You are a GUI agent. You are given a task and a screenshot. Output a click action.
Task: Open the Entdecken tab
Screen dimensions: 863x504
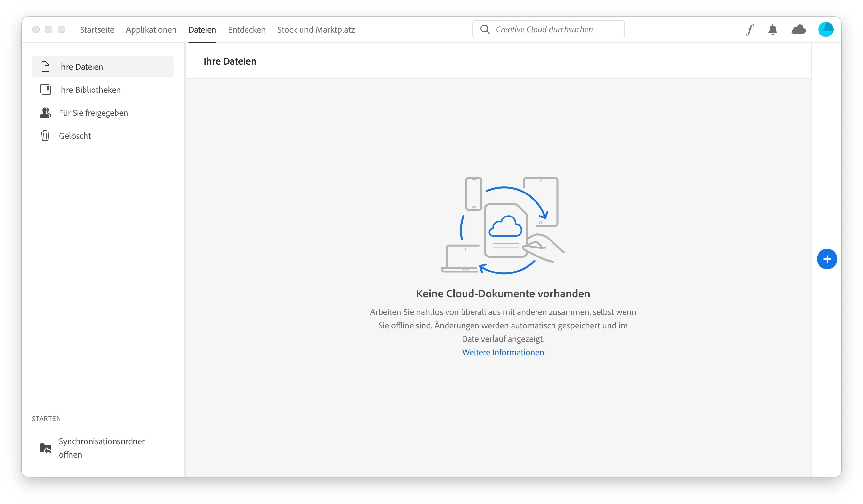246,30
